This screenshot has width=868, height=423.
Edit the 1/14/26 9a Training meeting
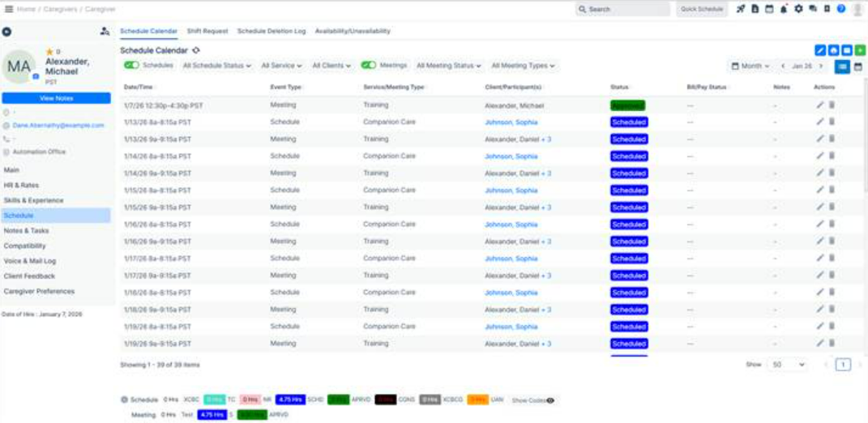point(820,173)
